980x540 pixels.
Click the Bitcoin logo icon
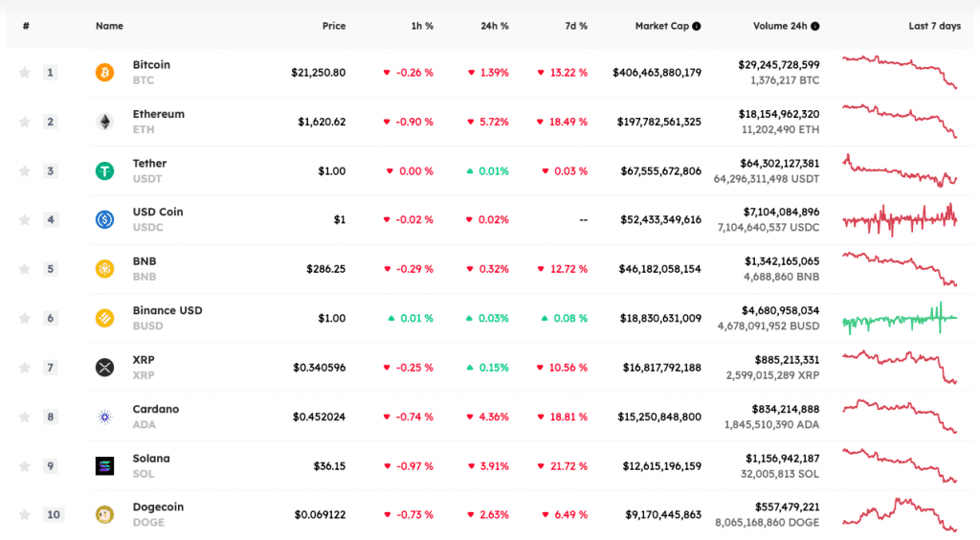pos(104,73)
